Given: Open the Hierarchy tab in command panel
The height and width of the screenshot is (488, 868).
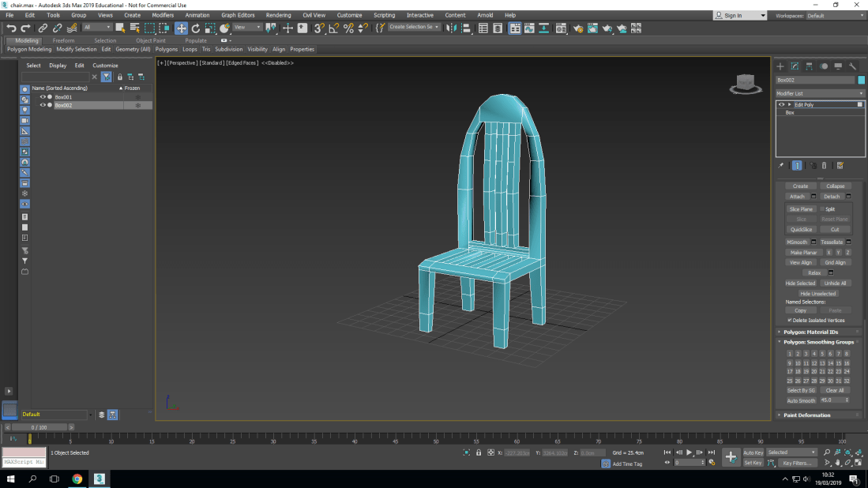Looking at the screenshot, I should (810, 66).
